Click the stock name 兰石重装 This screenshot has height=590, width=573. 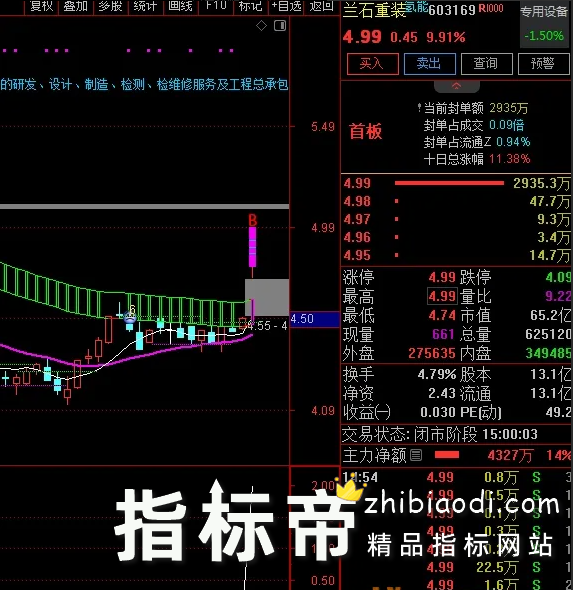pyautogui.click(x=375, y=11)
